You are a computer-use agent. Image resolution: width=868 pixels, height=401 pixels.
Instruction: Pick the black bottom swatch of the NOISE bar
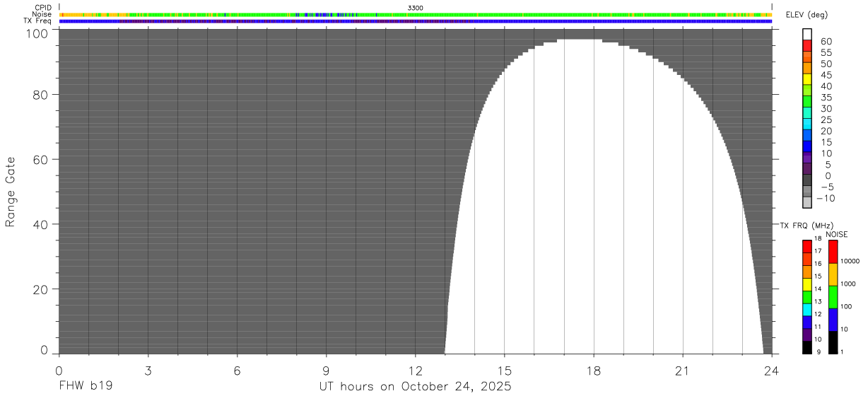833,342
